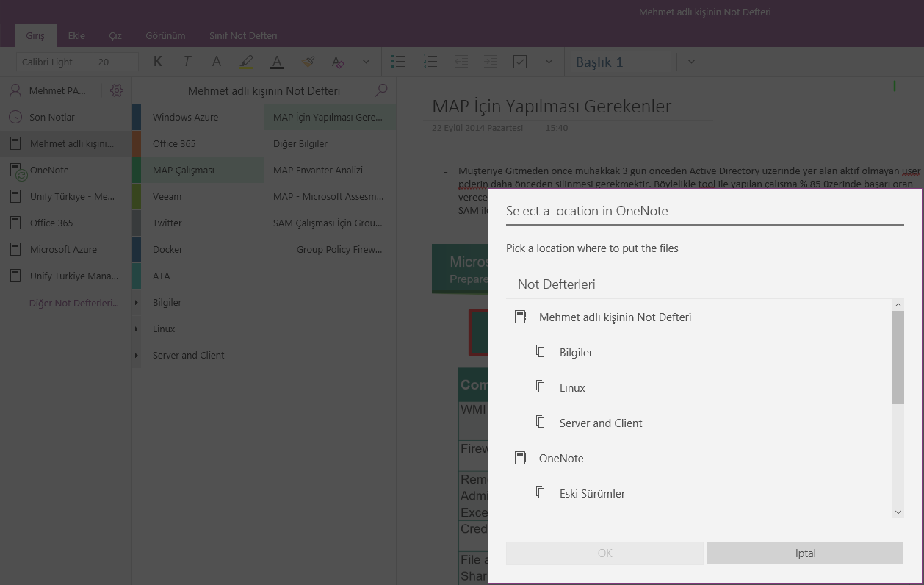
Task: Open the ATA section
Action: pos(198,276)
